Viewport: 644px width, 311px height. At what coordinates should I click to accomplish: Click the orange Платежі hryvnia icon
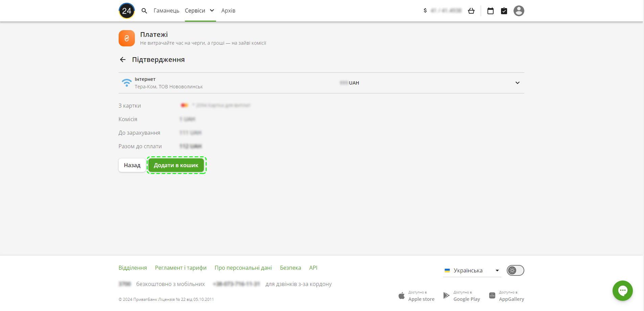[x=127, y=38]
